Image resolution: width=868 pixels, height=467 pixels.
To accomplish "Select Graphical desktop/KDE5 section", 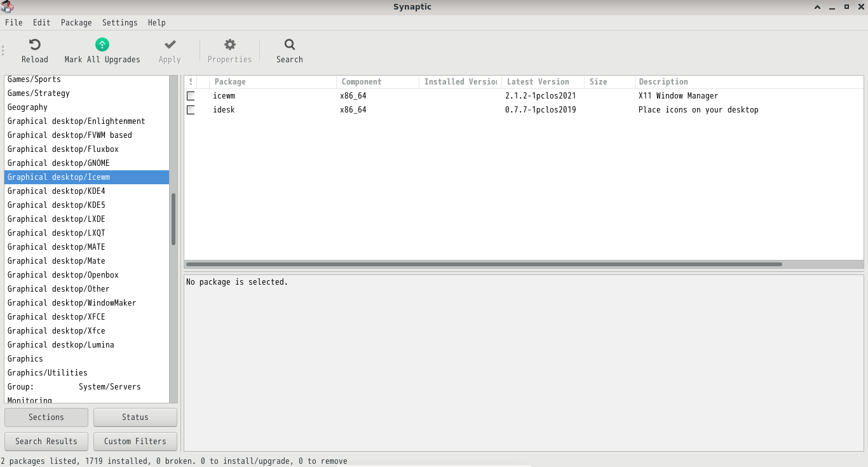I will [x=86, y=205].
